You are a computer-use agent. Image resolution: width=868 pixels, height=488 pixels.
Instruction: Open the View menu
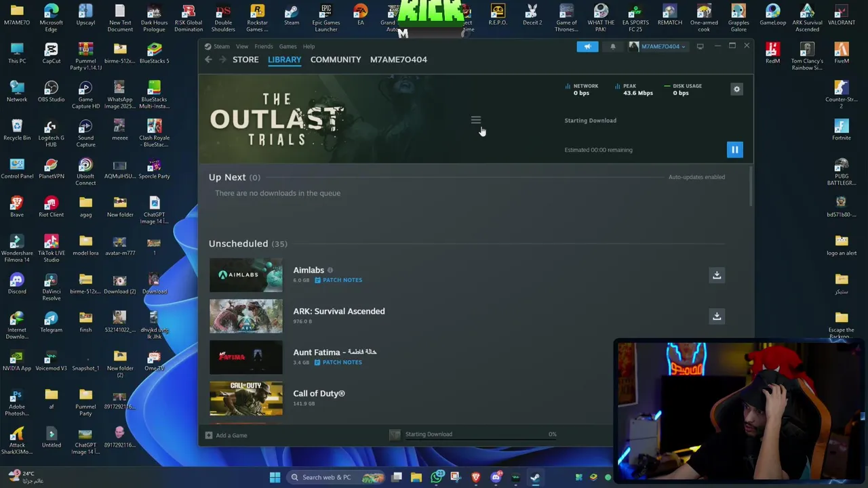click(x=241, y=46)
